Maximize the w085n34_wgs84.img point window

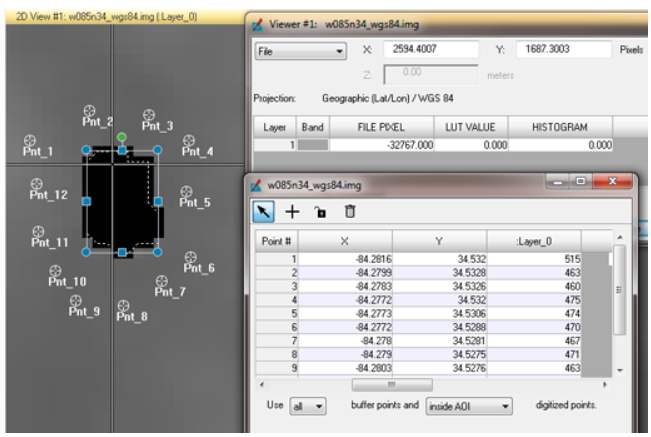click(x=580, y=181)
